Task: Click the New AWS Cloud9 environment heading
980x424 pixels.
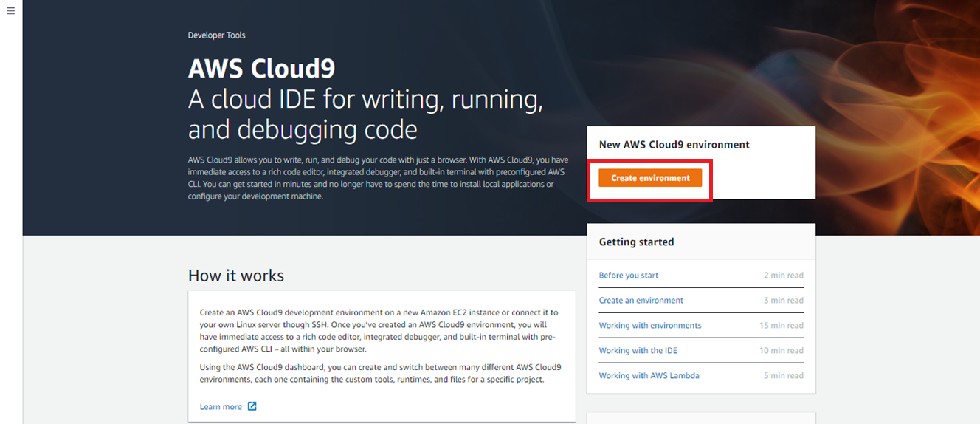Action: click(x=674, y=145)
